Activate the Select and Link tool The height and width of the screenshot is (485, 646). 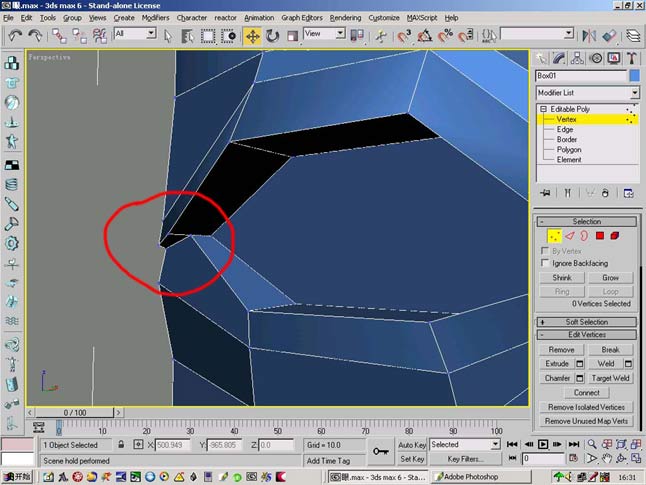59,36
